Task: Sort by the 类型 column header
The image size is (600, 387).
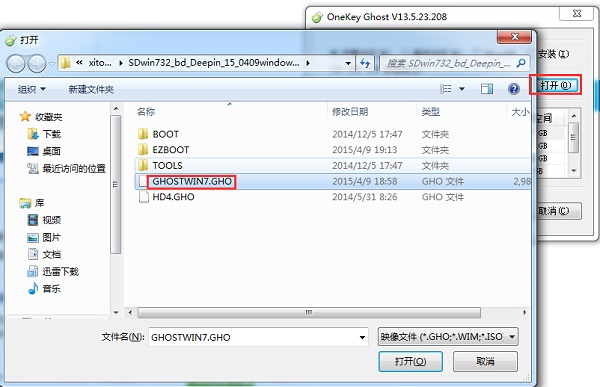Action: [430, 112]
